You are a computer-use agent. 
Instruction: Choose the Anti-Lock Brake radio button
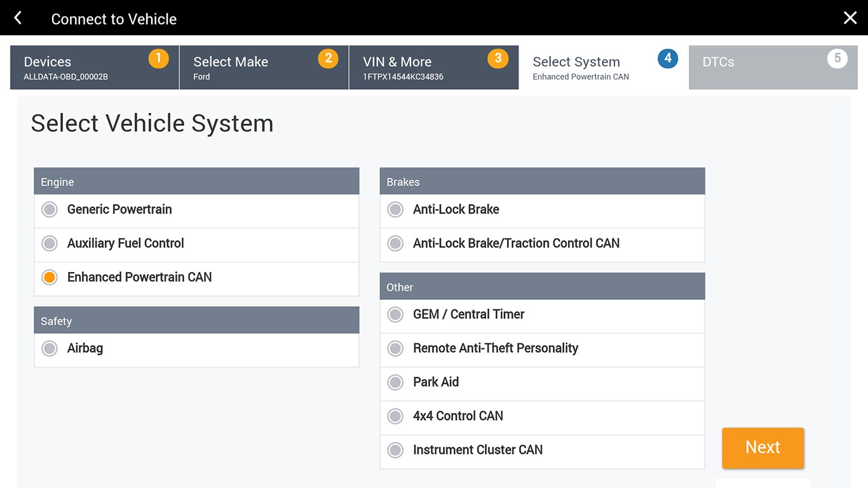395,210
